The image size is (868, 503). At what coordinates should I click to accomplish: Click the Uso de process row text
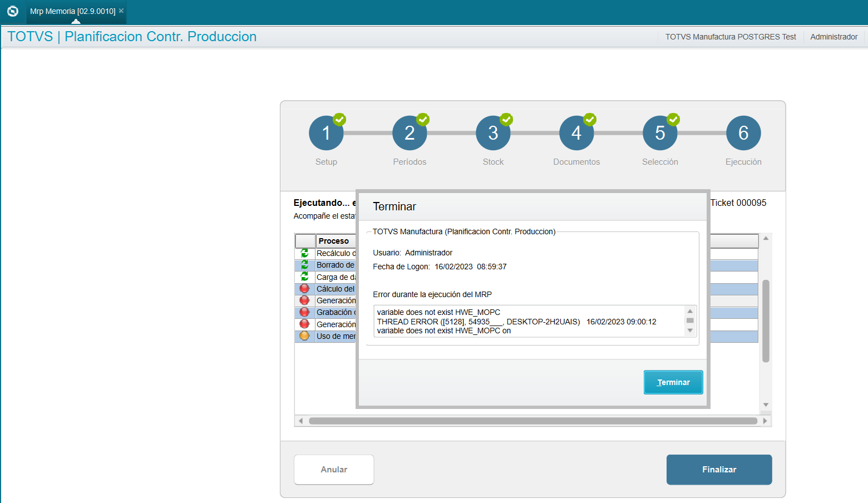[x=336, y=336]
